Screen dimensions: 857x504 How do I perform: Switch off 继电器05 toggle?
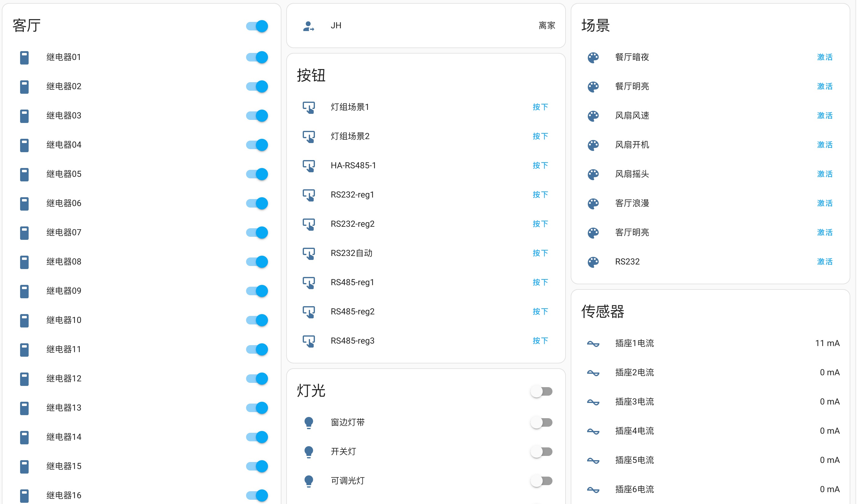257,174
